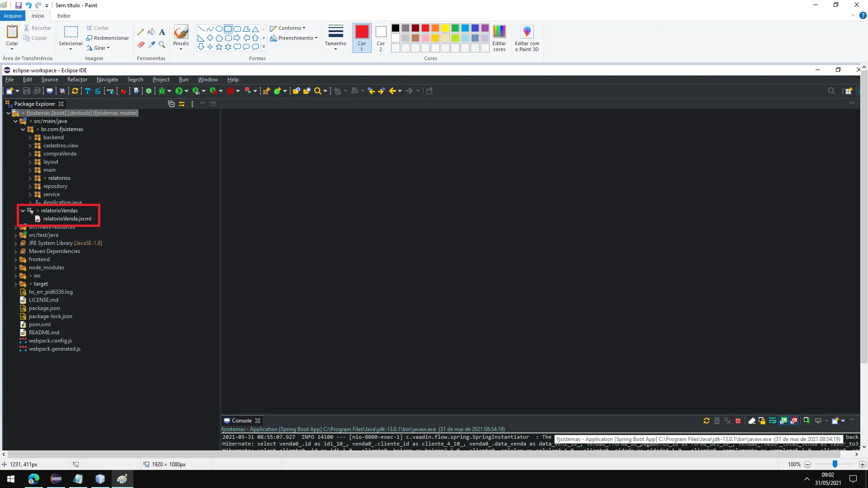This screenshot has width=868, height=488.
Task: Redo the last undone Paint action
Action: click(x=38, y=5)
